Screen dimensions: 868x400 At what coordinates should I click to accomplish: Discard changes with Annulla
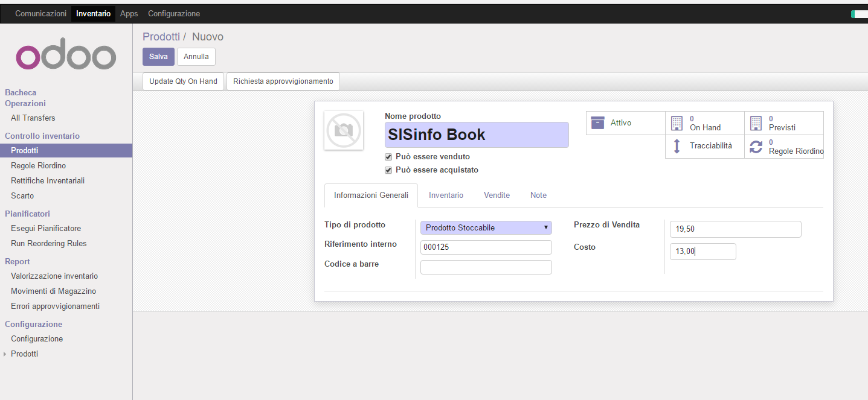point(196,57)
